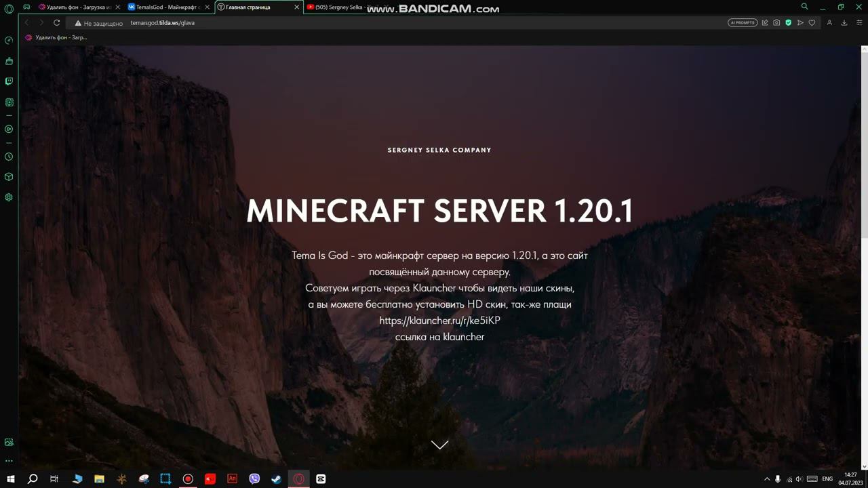Image resolution: width=868 pixels, height=488 pixels.
Task: Go forward to the next page
Action: [41, 22]
